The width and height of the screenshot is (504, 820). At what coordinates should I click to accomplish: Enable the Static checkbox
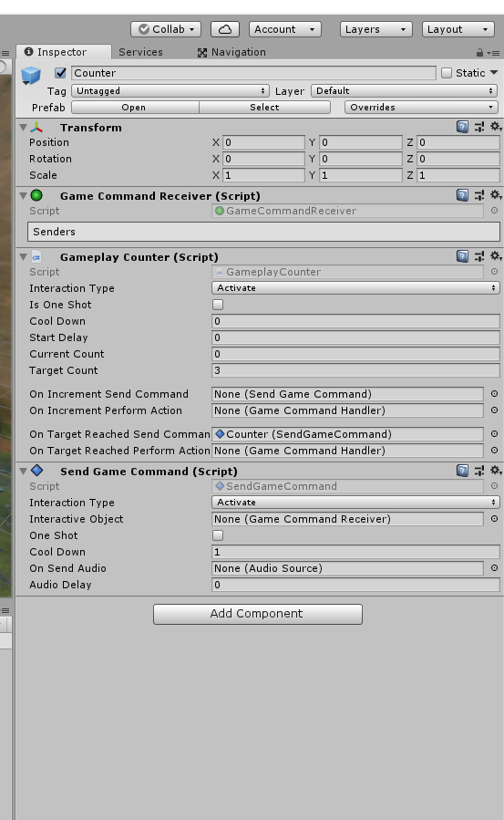point(447,73)
